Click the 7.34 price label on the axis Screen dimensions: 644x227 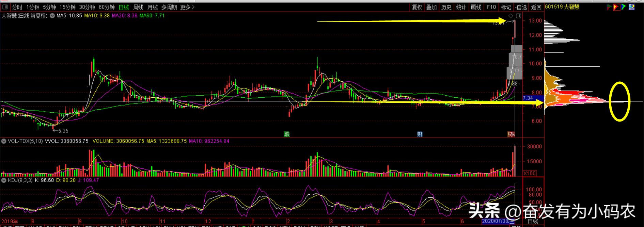click(528, 98)
